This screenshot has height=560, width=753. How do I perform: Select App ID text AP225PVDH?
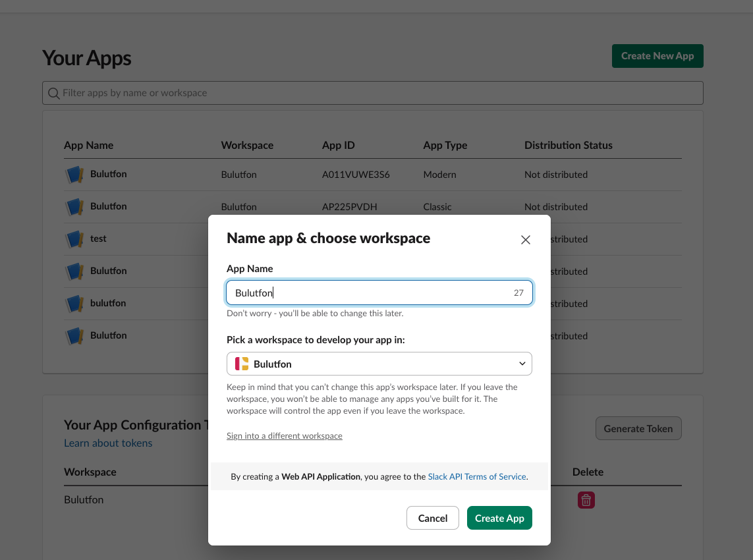click(350, 206)
